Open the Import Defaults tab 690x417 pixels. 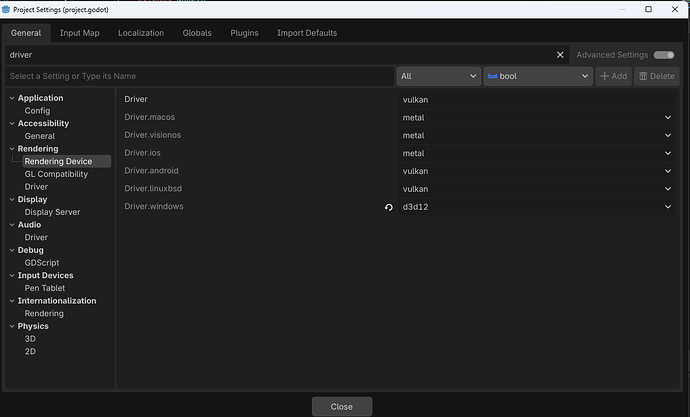tap(307, 33)
